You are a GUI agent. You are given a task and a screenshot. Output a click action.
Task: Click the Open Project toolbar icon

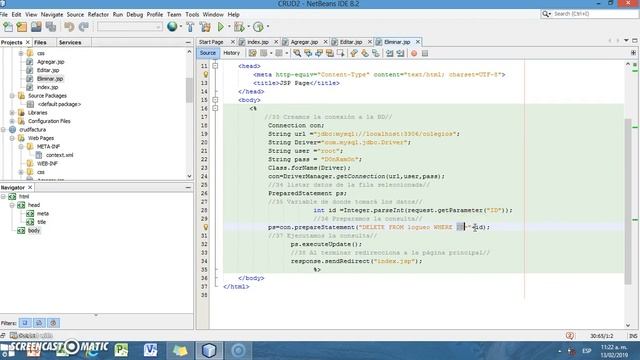point(36,27)
